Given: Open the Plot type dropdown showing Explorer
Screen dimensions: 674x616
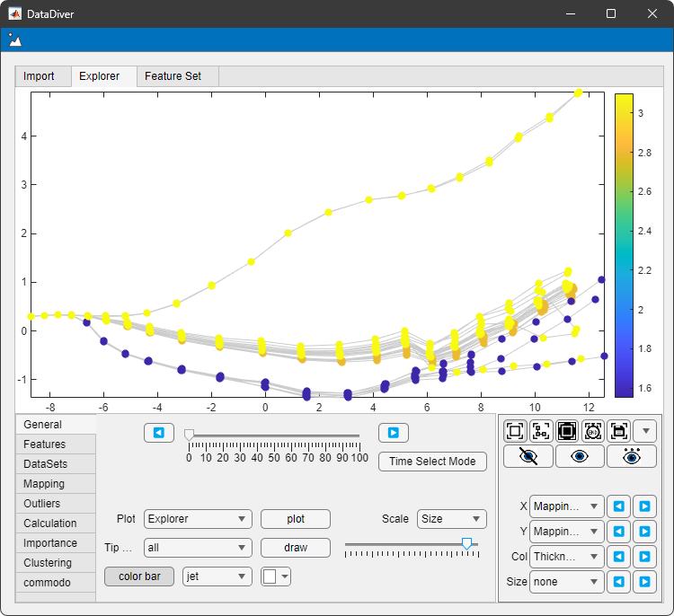Looking at the screenshot, I should coord(198,519).
